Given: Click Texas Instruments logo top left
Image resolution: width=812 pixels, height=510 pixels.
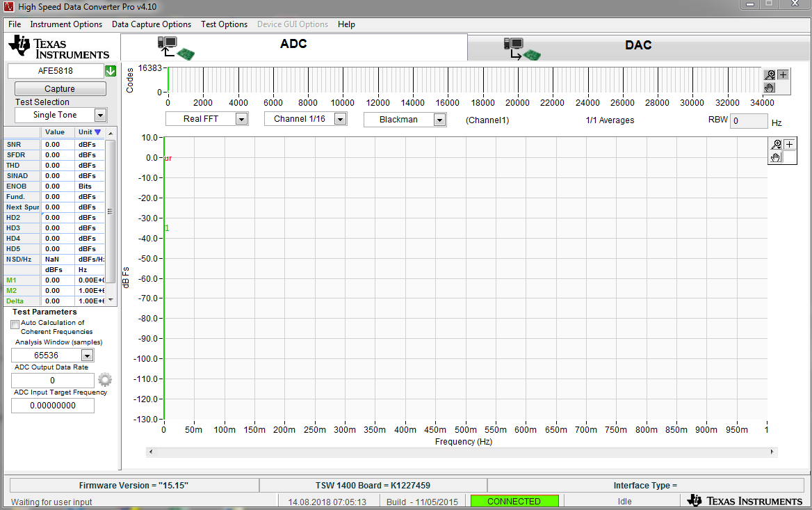Looking at the screenshot, I should (59, 48).
